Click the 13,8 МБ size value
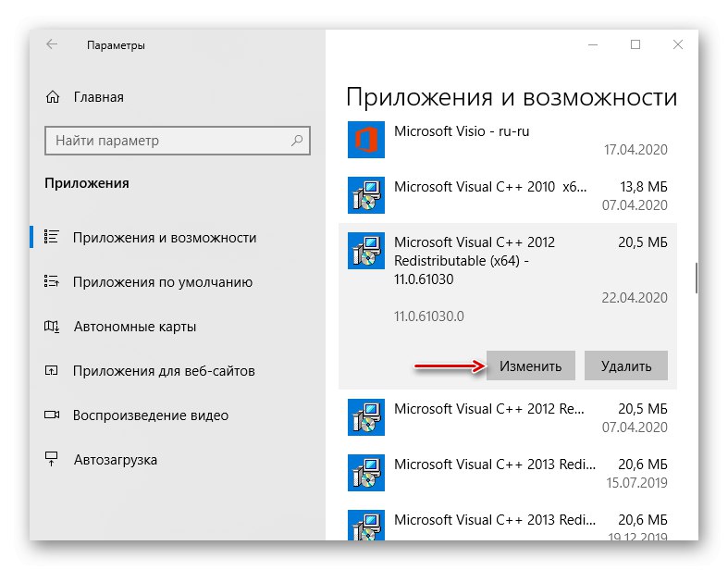728x570 pixels. click(644, 187)
